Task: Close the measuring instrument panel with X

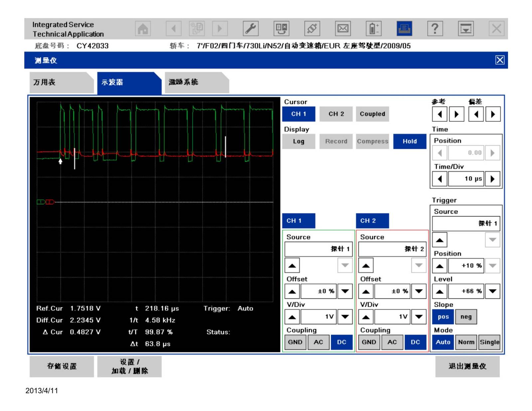Action: (500, 60)
